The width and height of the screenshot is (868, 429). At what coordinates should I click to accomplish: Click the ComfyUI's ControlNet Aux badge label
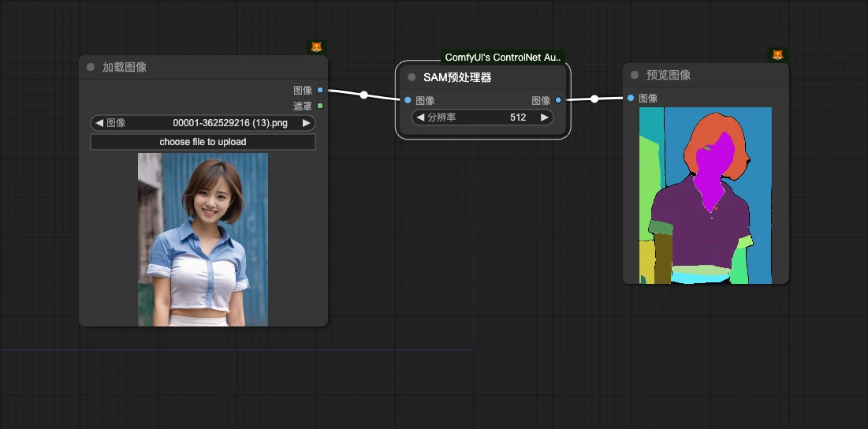(x=503, y=58)
